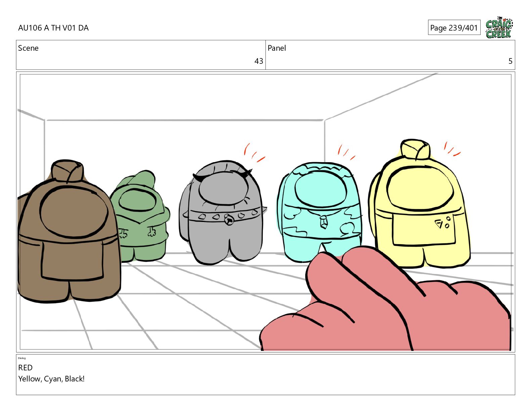Click the 'RED' speaker name in dialog
Viewport: 532px width, 411px height.
(x=25, y=368)
